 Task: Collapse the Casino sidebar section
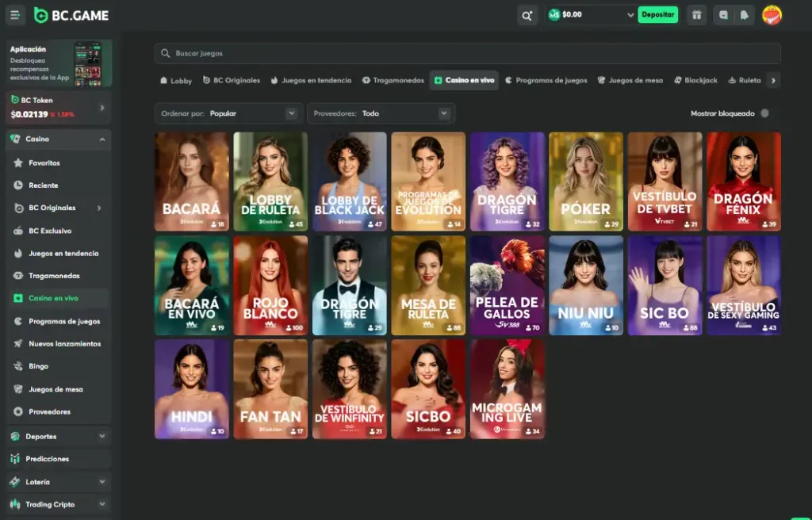tap(102, 140)
